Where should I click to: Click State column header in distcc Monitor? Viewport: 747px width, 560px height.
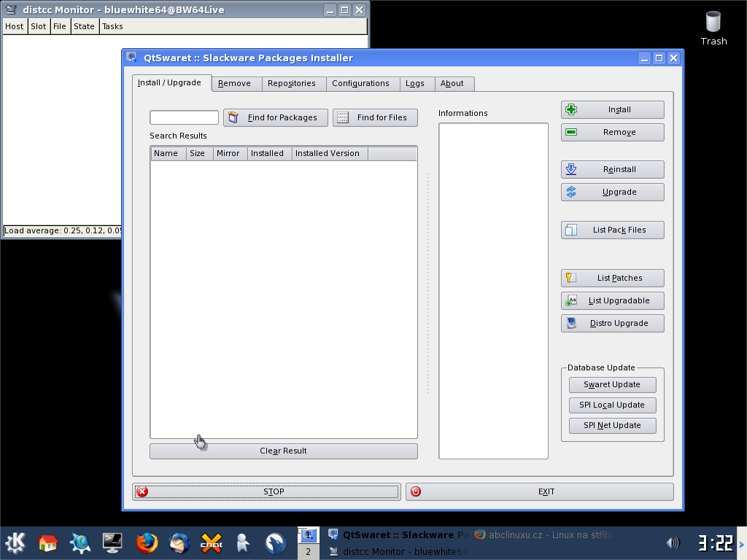[85, 27]
